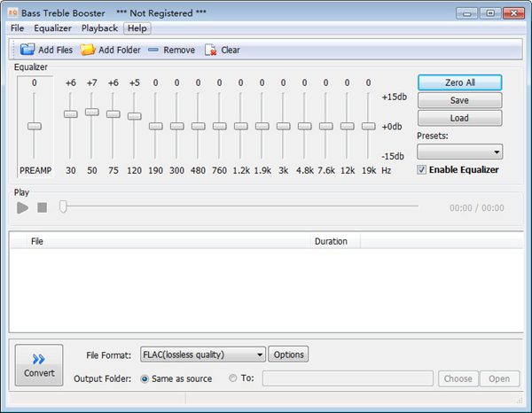Select the To: output folder radio button

click(232, 378)
